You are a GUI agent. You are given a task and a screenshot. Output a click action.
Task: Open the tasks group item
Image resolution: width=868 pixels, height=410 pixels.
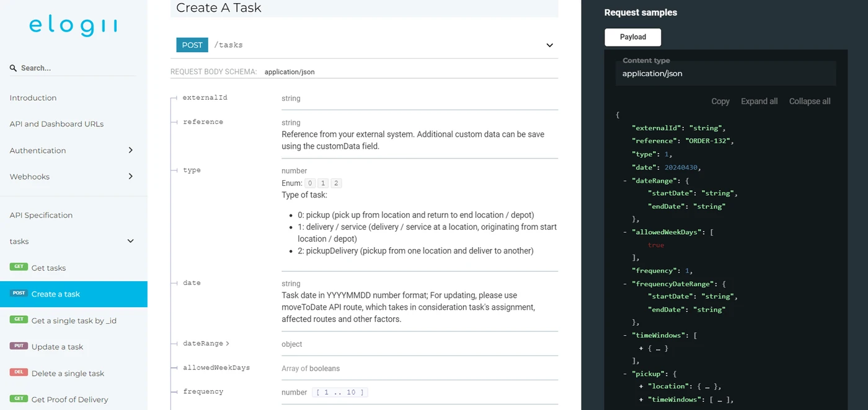coord(19,242)
